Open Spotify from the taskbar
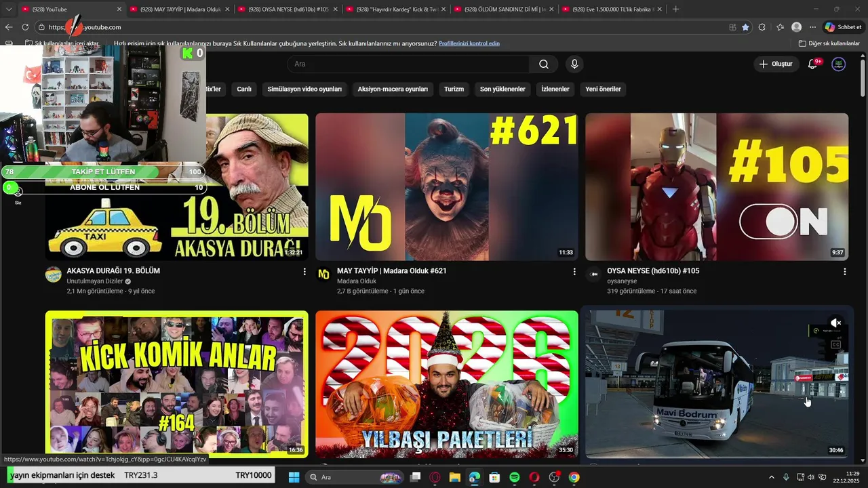The image size is (868, 488). [x=514, y=477]
